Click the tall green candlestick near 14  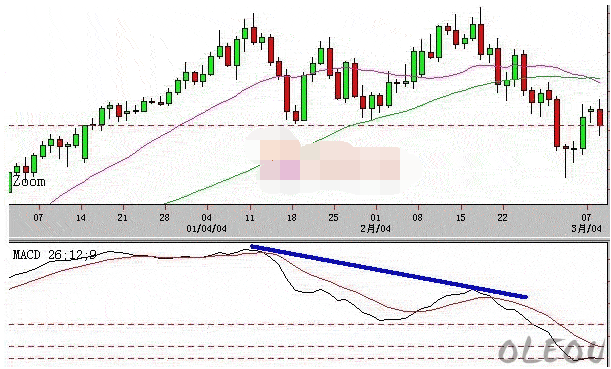85,142
